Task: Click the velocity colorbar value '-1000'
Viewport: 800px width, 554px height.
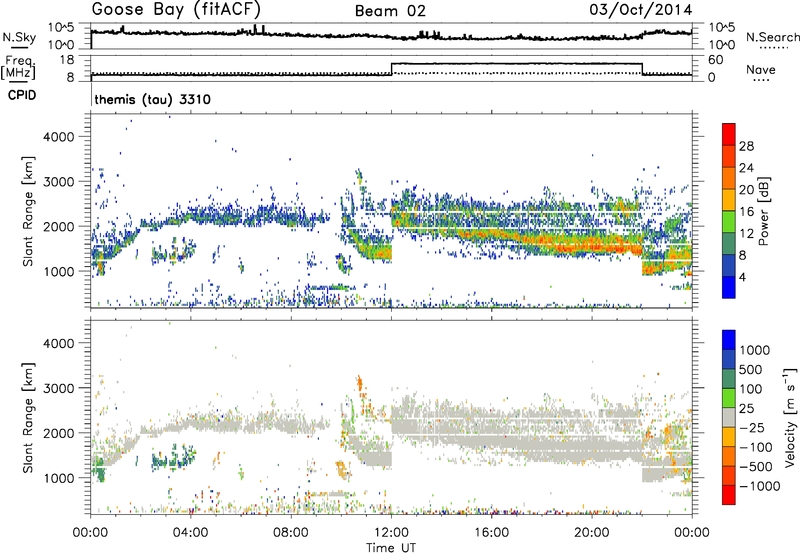Action: [x=759, y=486]
